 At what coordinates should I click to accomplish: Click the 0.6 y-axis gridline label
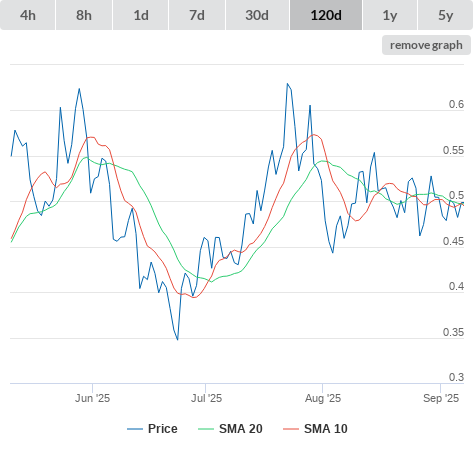pos(456,104)
